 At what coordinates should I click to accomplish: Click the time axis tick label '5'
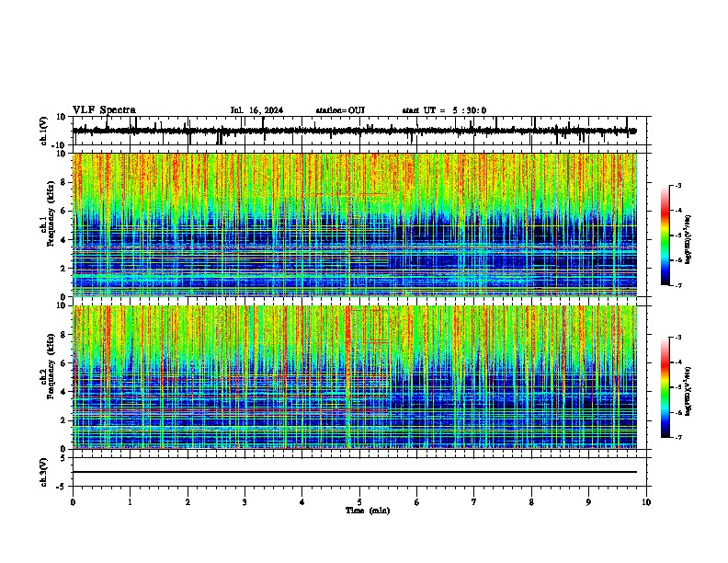point(359,502)
